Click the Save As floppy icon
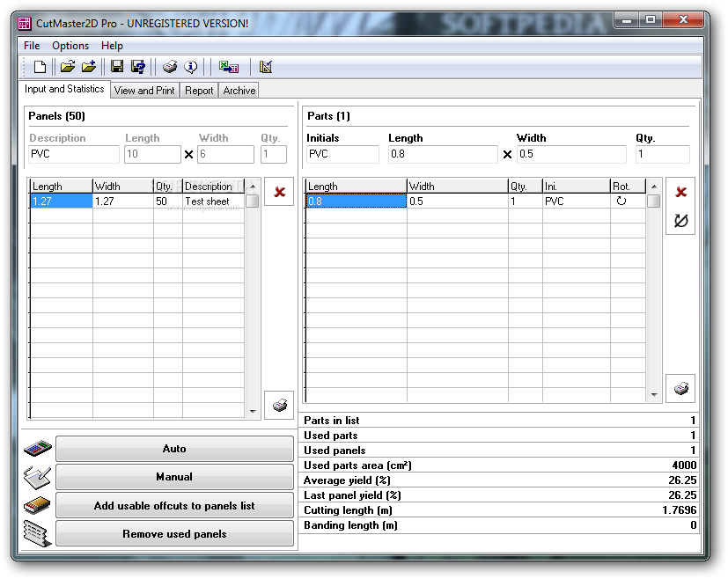 tap(138, 67)
